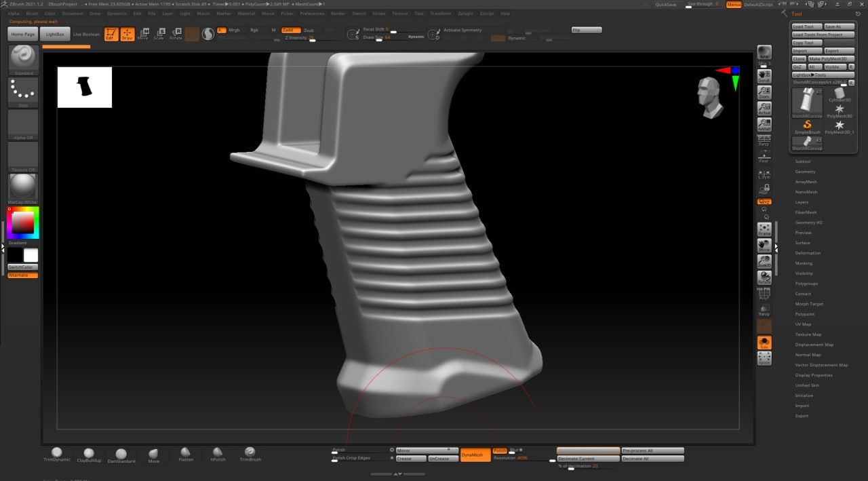Open LightBox
Image resolution: width=868 pixels, height=481 pixels.
tap(55, 34)
